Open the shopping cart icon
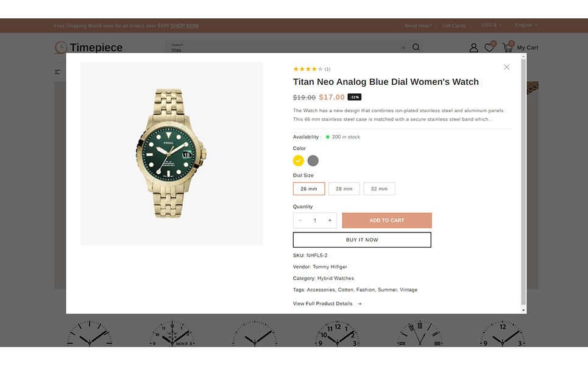The width and height of the screenshot is (588, 366). click(508, 47)
